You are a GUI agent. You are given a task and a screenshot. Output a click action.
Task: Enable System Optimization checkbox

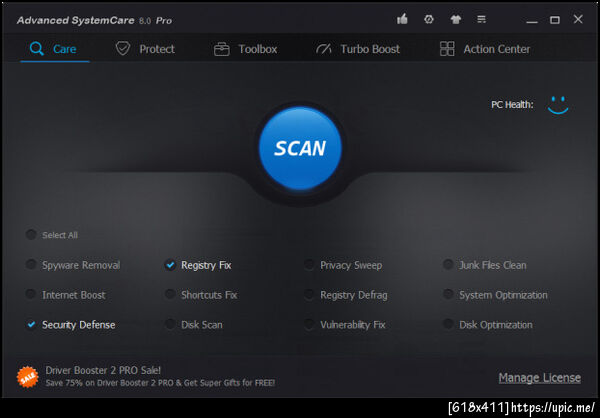448,294
